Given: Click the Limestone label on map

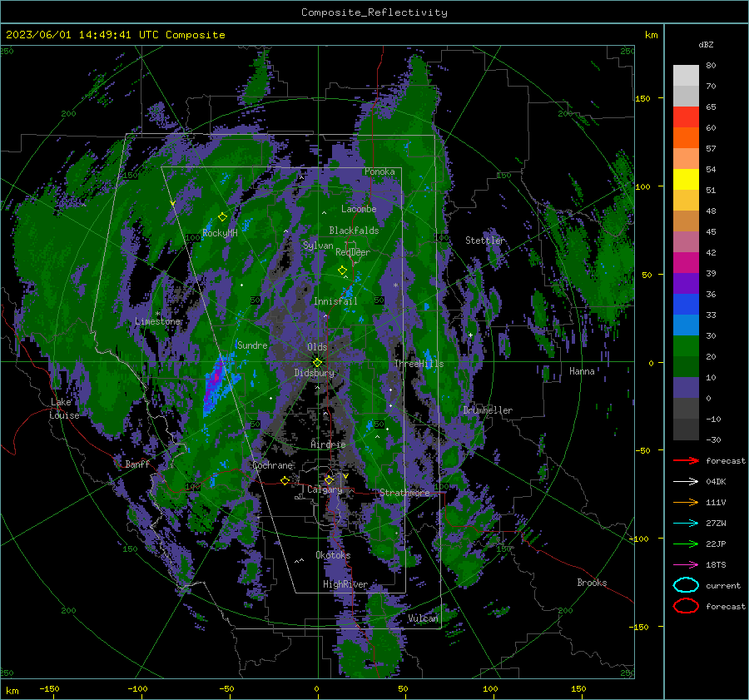Looking at the screenshot, I should tap(157, 321).
